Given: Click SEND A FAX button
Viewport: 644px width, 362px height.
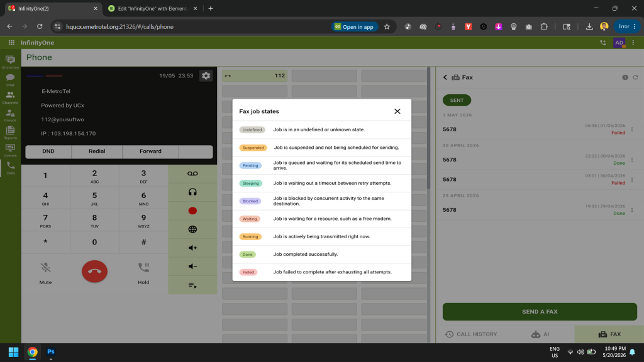Looking at the screenshot, I should pyautogui.click(x=540, y=312).
